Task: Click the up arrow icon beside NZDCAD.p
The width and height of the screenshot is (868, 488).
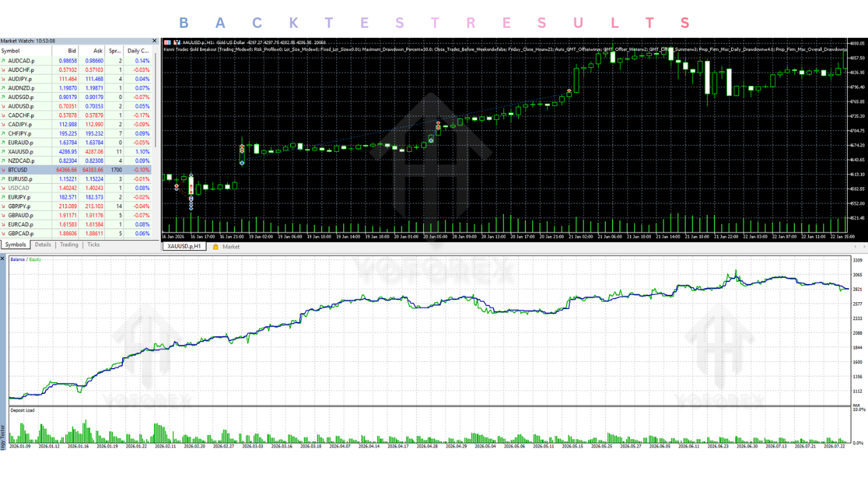Action: 3,161
